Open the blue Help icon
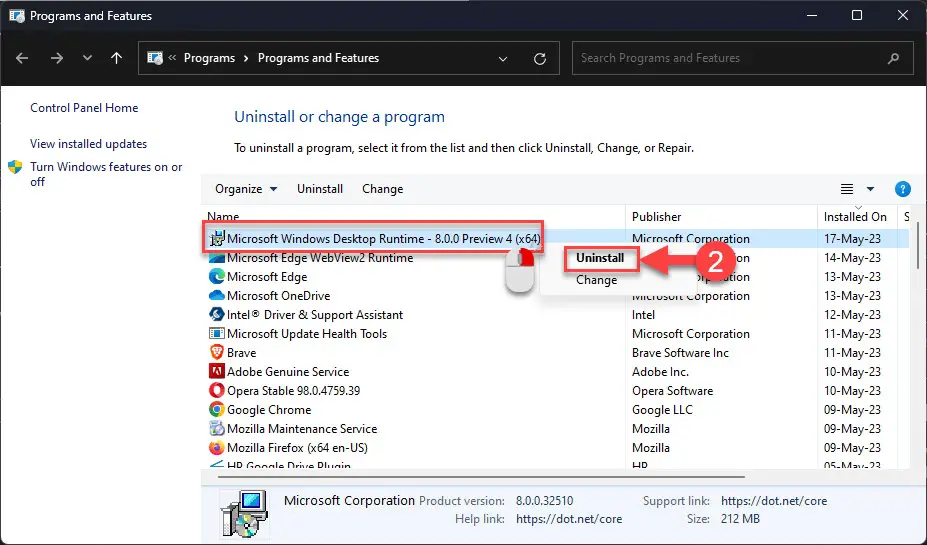The image size is (927, 545). (902, 189)
